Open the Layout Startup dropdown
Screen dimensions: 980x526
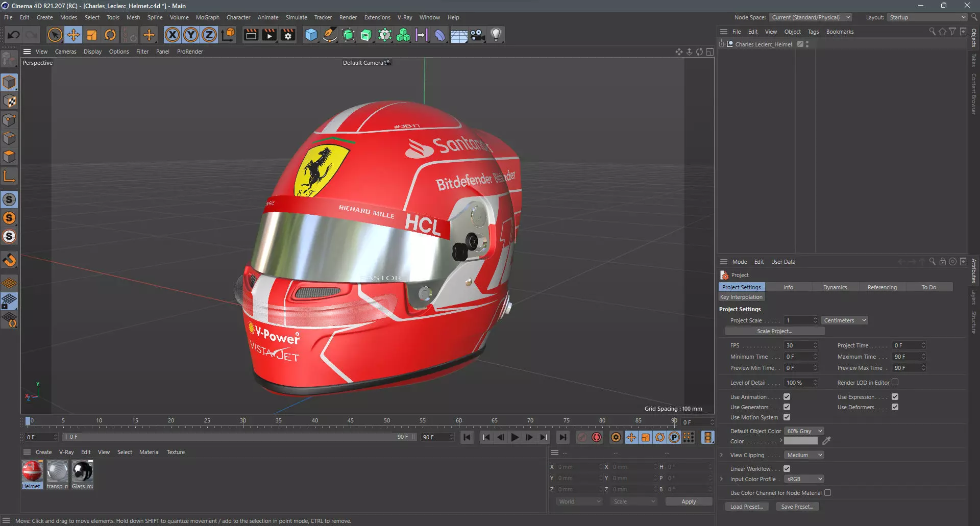pyautogui.click(x=927, y=17)
